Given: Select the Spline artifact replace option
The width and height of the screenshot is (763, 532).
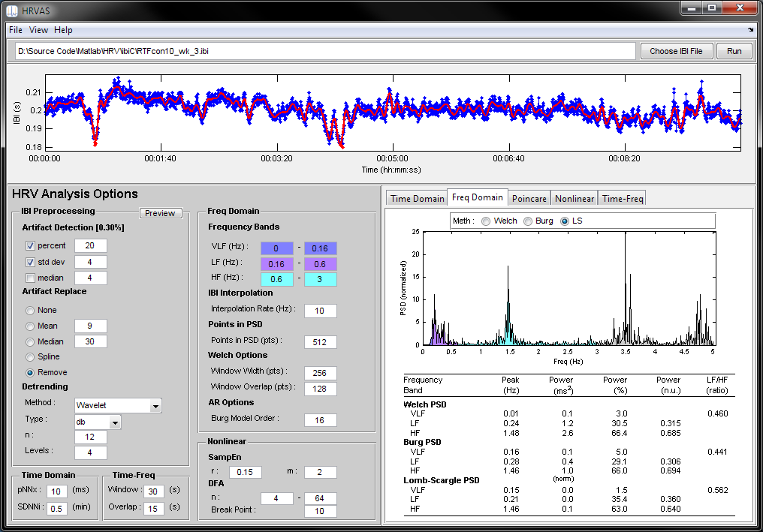Looking at the screenshot, I should pos(30,357).
